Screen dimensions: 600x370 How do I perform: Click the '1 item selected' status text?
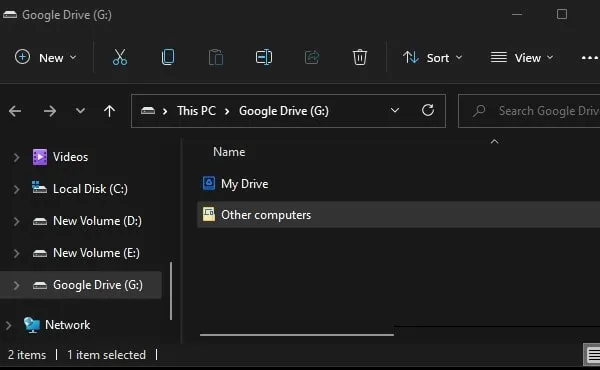click(106, 355)
